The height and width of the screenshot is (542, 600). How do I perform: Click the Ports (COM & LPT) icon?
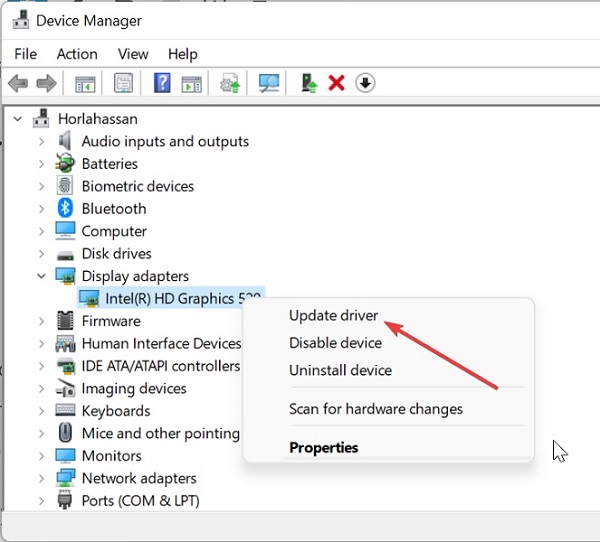point(65,500)
